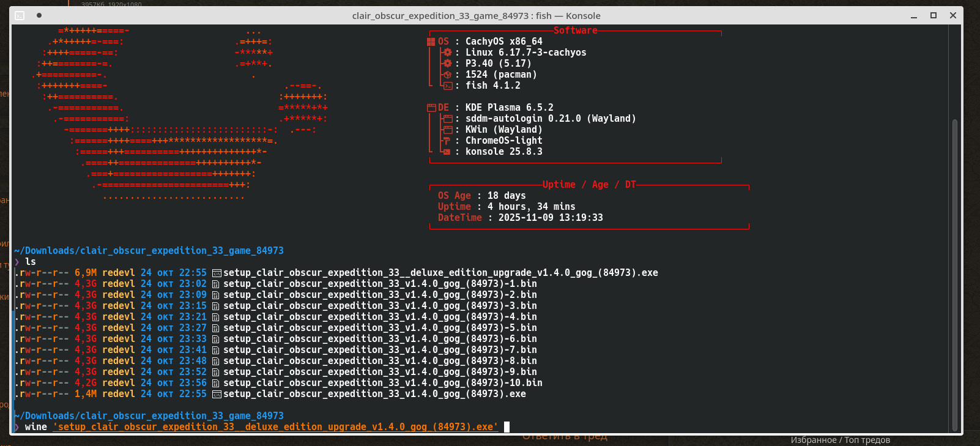The width and height of the screenshot is (980, 446).
Task: Click the 23:56 timestamp in the file listing
Action: [x=193, y=383]
